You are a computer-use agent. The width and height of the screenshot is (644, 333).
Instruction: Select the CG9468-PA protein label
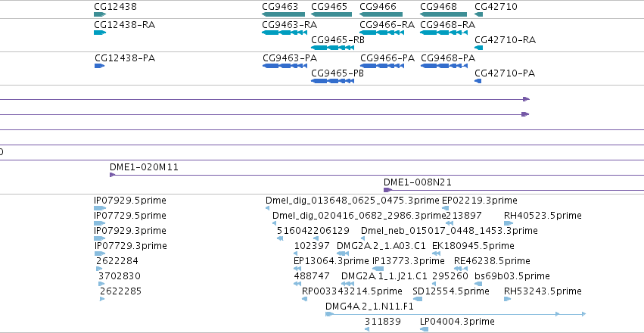point(448,58)
